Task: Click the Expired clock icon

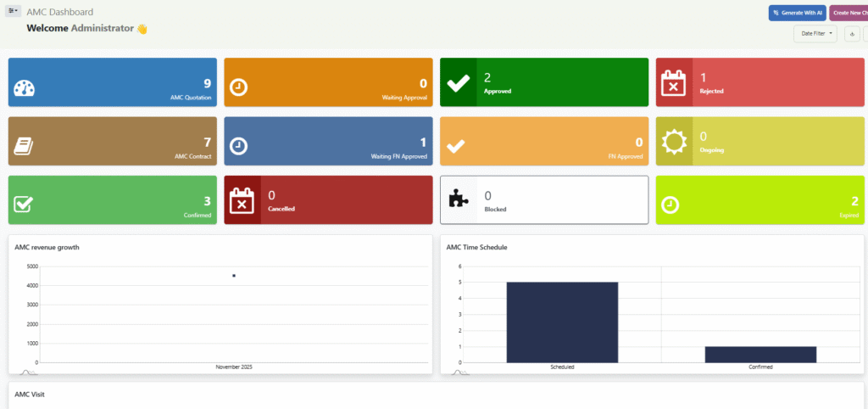Action: [x=670, y=204]
